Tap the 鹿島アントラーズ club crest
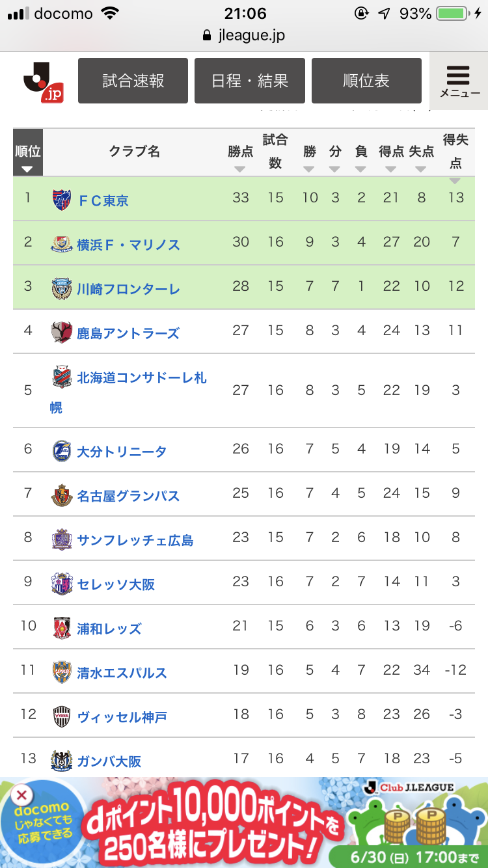 pyautogui.click(x=62, y=332)
